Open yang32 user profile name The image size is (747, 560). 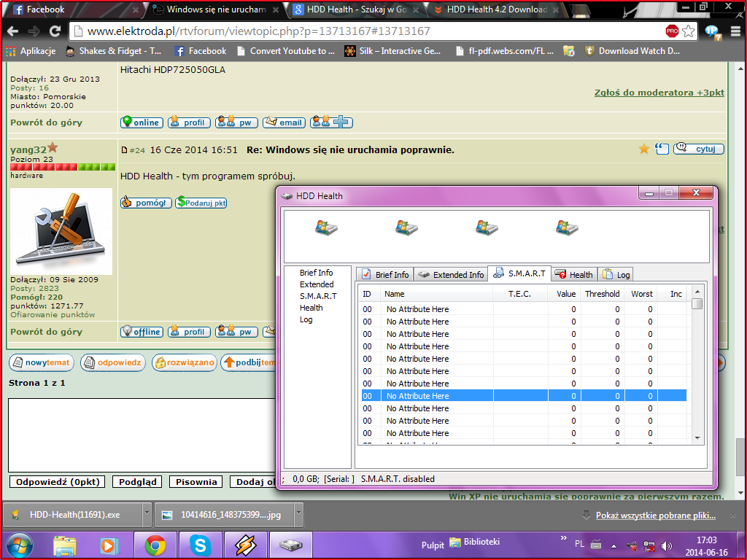tap(28, 149)
